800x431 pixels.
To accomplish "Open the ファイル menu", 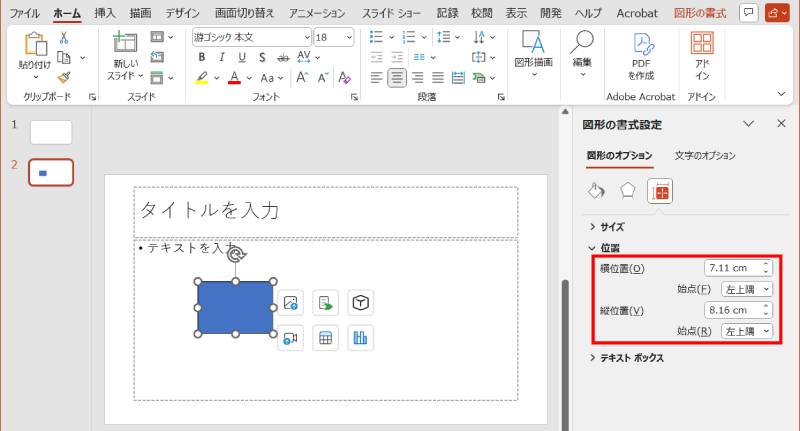I will coord(24,13).
